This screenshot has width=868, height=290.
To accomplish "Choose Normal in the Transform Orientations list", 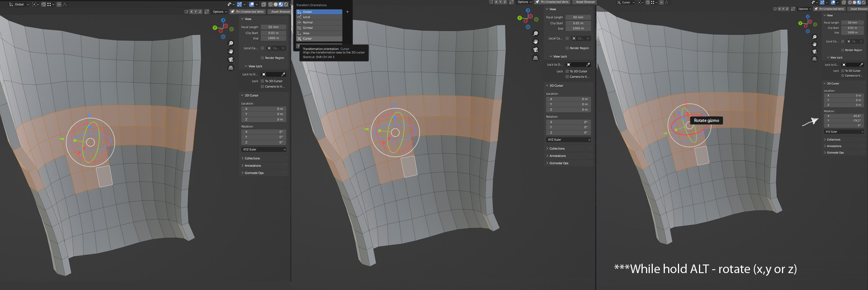I will (x=319, y=23).
